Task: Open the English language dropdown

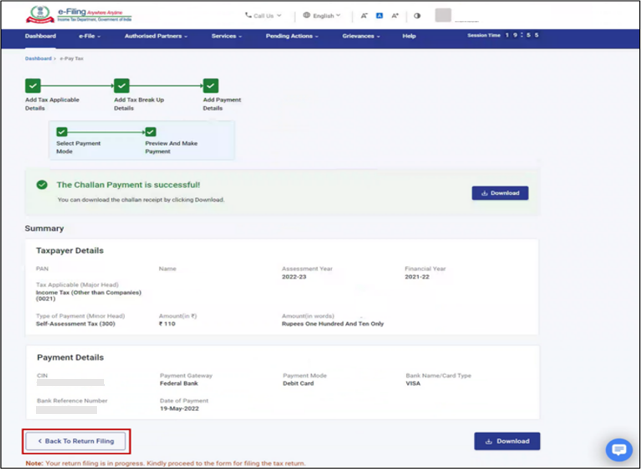Action: pyautogui.click(x=321, y=16)
